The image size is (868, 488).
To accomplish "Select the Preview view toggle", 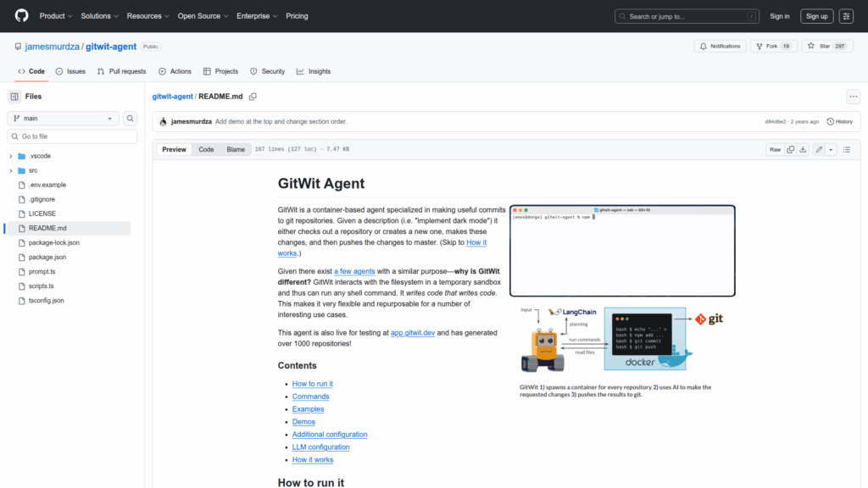I will coord(175,149).
